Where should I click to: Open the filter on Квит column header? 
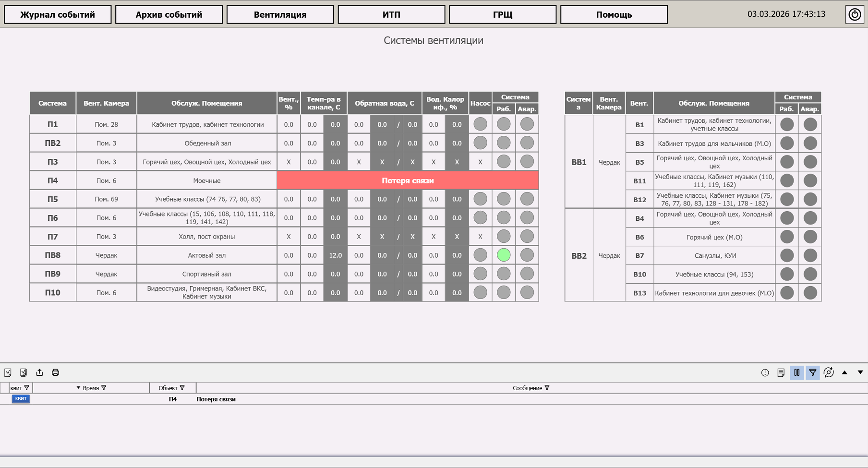(x=27, y=388)
